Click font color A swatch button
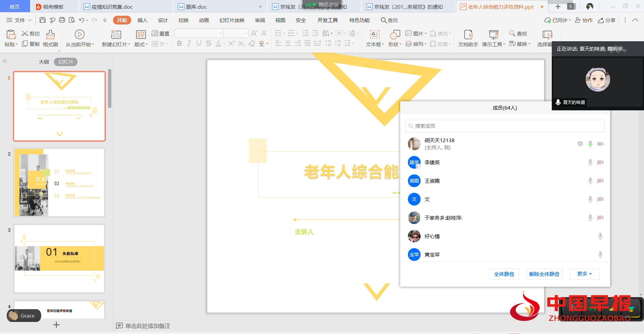Viewport: 644px width, 334px height. [218, 44]
